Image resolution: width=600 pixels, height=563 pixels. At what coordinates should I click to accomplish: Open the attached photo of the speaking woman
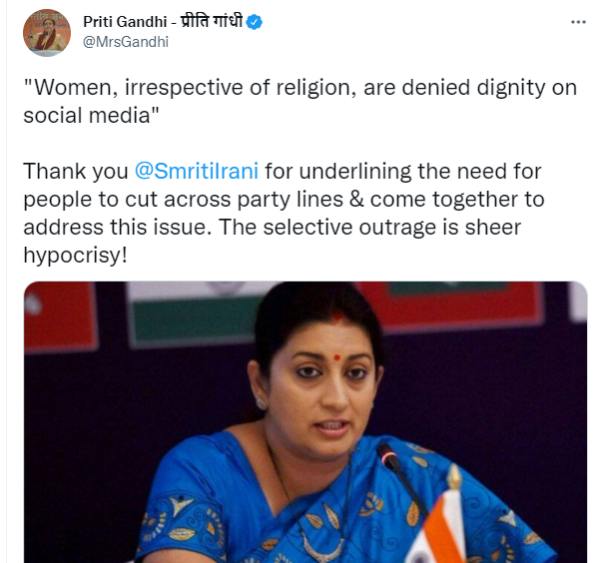click(305, 422)
